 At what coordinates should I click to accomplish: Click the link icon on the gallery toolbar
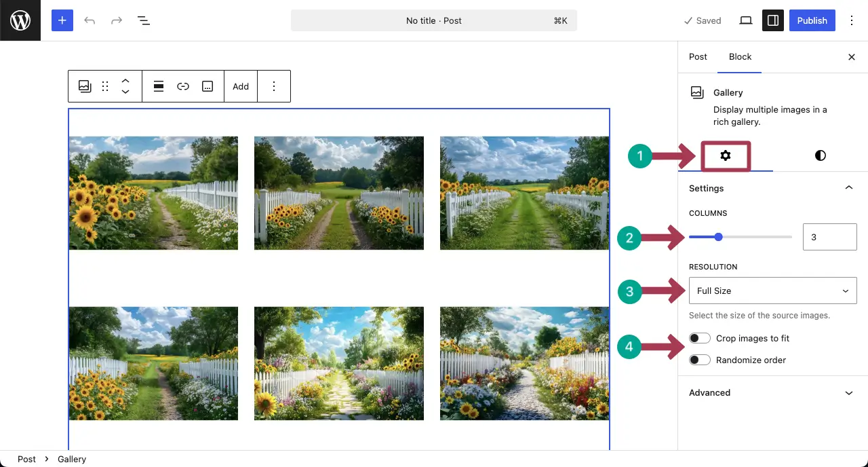coord(183,86)
